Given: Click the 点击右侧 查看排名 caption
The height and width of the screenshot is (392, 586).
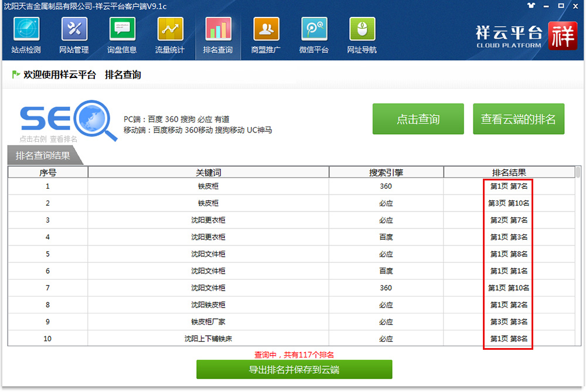Looking at the screenshot, I should (48, 139).
